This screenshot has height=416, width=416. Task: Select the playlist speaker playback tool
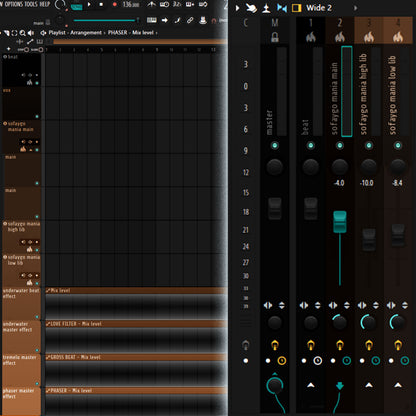click(31, 33)
